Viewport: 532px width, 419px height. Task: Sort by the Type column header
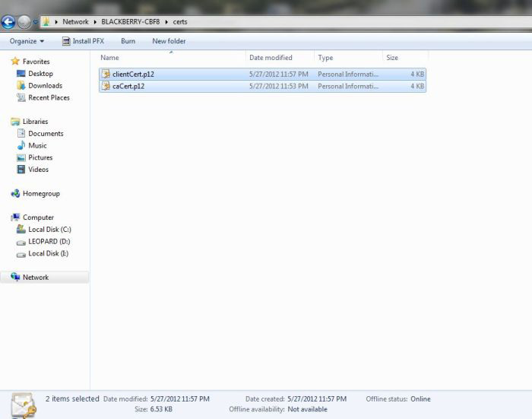pos(325,58)
